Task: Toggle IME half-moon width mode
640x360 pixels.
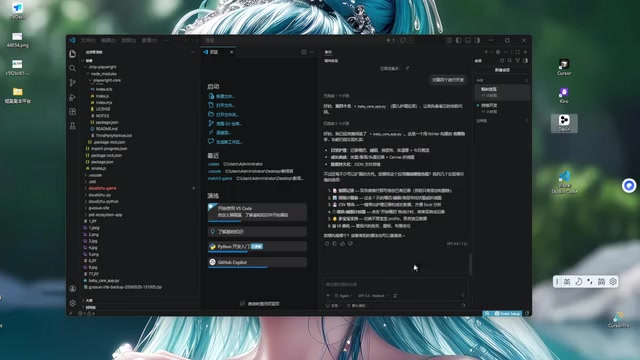Action: 578,282
